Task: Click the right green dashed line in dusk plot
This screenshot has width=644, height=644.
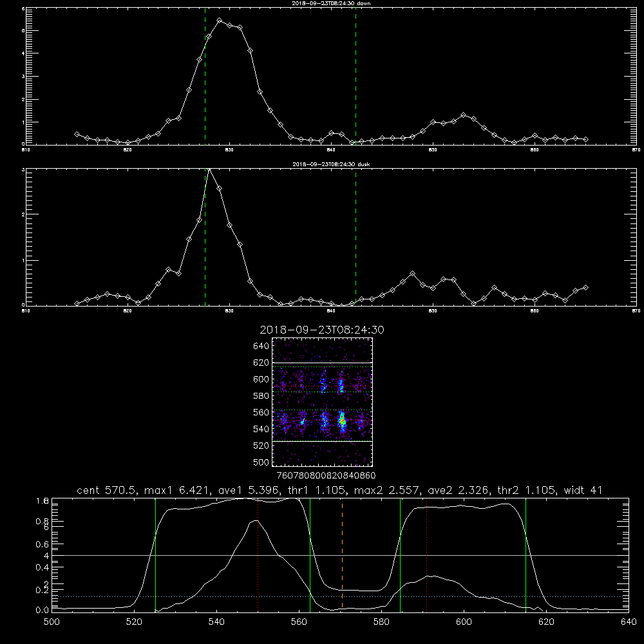Action: point(355,237)
